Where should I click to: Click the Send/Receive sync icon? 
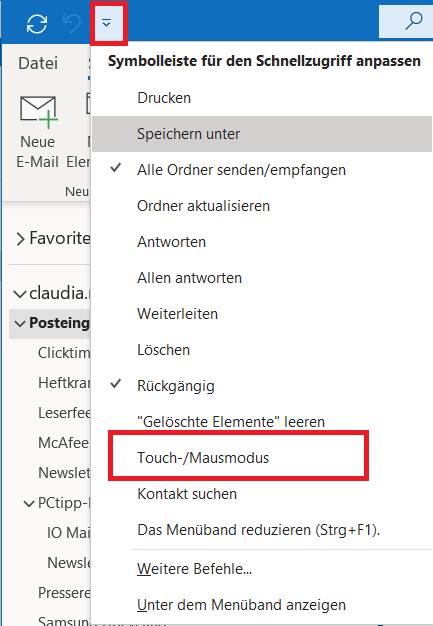tap(37, 23)
